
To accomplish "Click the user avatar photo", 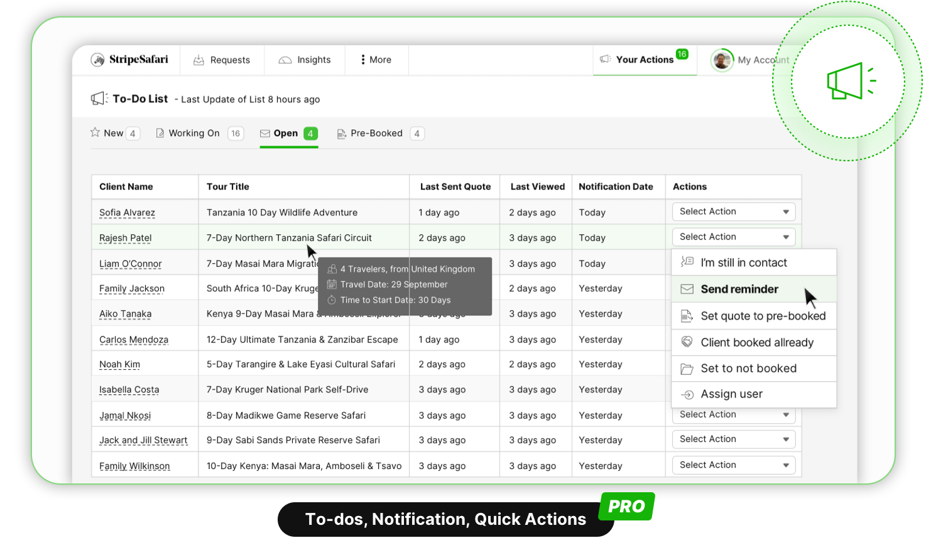I will coord(722,60).
